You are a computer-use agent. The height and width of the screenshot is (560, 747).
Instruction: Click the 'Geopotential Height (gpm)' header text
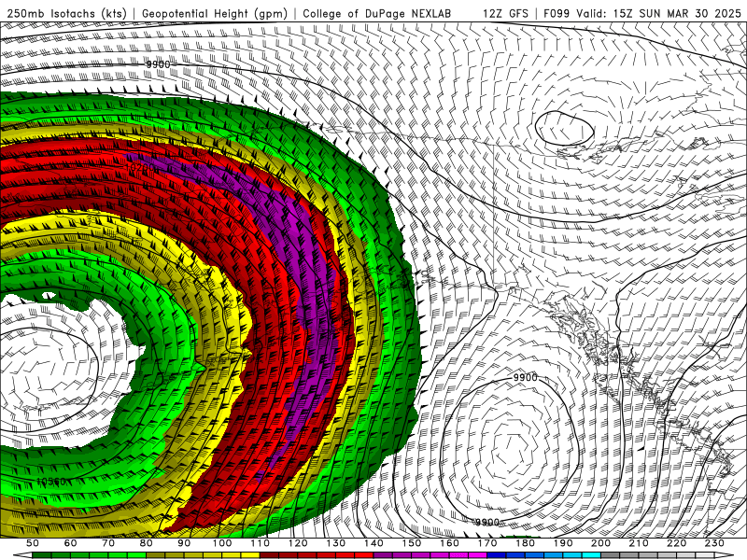tap(215, 14)
